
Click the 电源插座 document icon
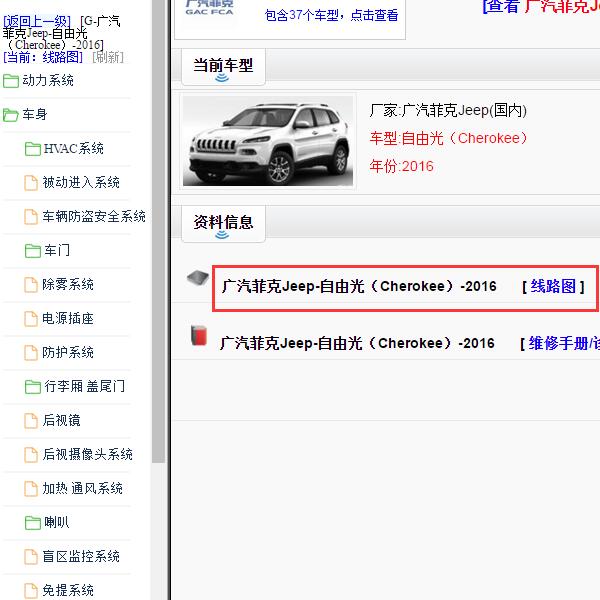pos(31,318)
